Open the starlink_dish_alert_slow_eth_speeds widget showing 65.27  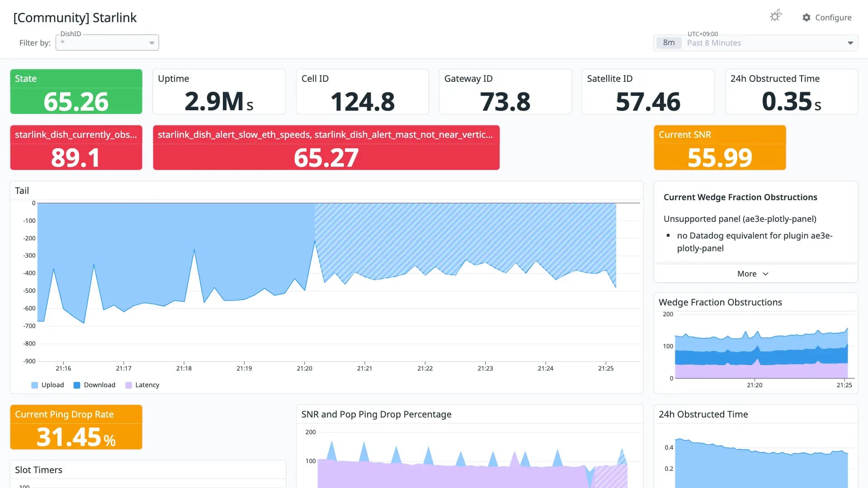pyautogui.click(x=326, y=148)
